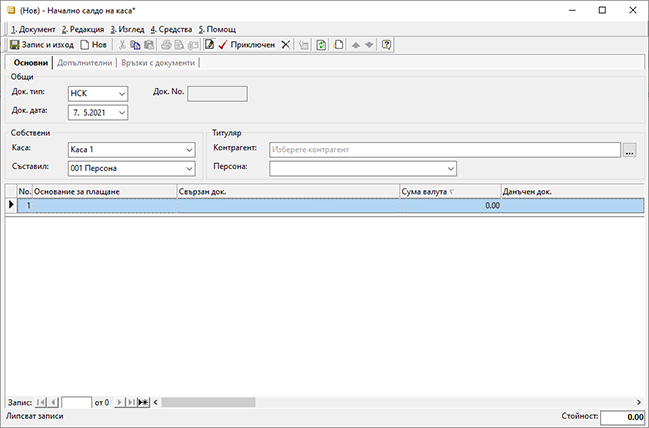Click the window title bar app icon
649x428 pixels.
click(11, 10)
